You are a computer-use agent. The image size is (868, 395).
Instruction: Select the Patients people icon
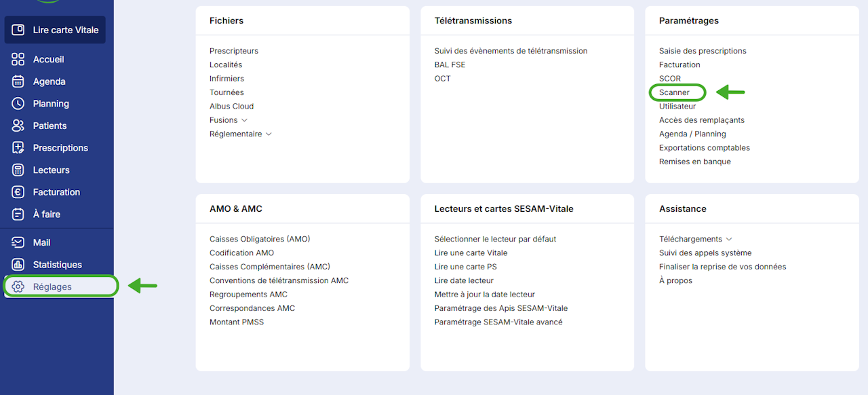[18, 126]
